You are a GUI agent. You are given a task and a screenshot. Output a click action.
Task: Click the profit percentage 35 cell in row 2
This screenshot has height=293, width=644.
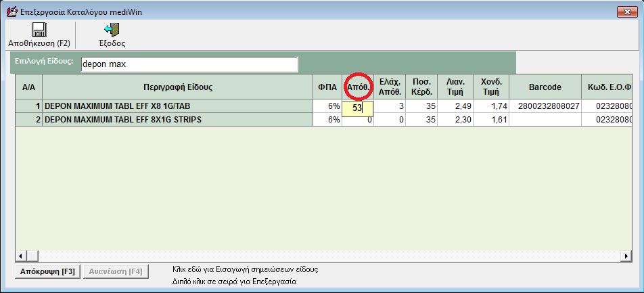coord(421,120)
